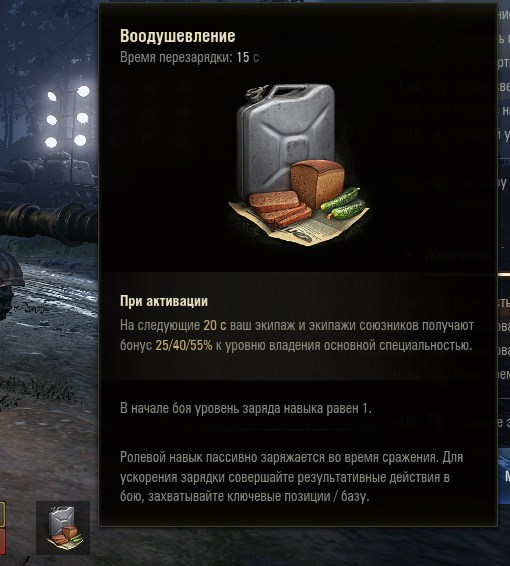Screen dimensions: 510x566
Task: Click the Ролевой навык charging description paragraph
Action: [292, 477]
